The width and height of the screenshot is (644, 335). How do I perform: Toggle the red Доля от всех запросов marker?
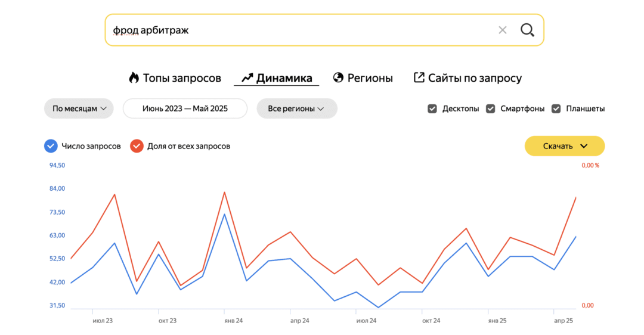[x=137, y=146]
